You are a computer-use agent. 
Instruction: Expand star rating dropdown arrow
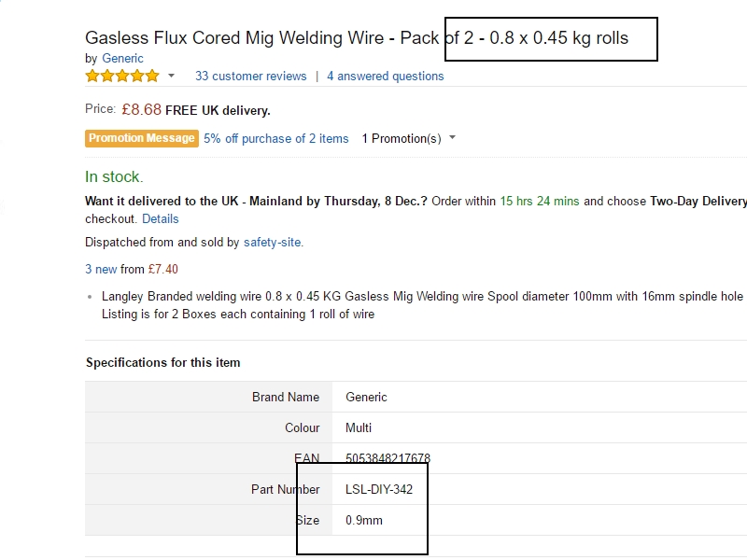[171, 76]
